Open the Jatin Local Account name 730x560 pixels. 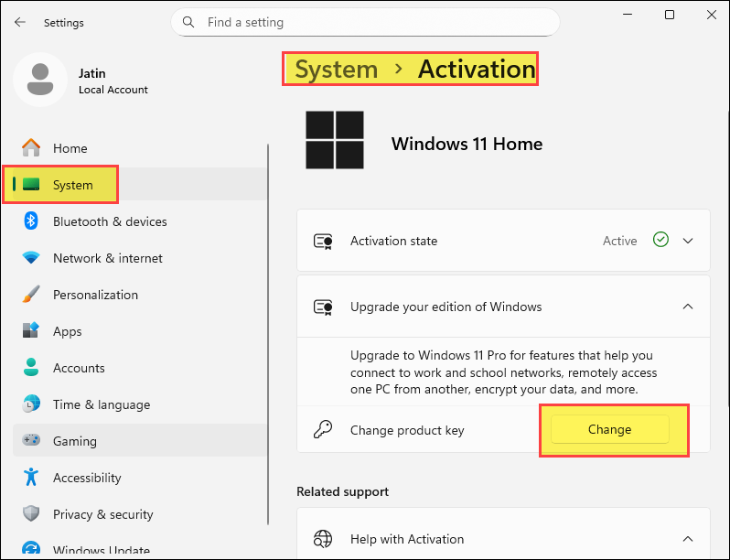point(113,81)
